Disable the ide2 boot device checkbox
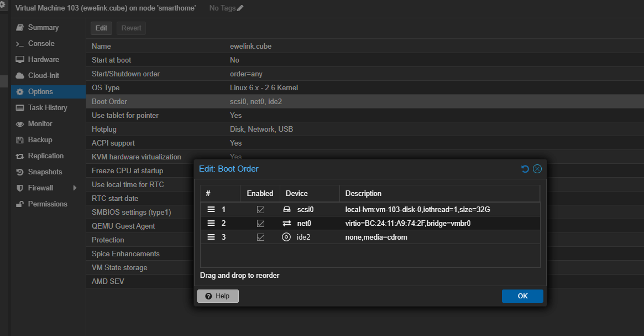The width and height of the screenshot is (644, 336). (260, 237)
